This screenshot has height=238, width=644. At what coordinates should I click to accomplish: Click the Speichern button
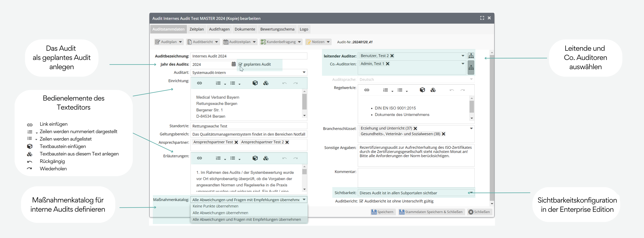(383, 212)
